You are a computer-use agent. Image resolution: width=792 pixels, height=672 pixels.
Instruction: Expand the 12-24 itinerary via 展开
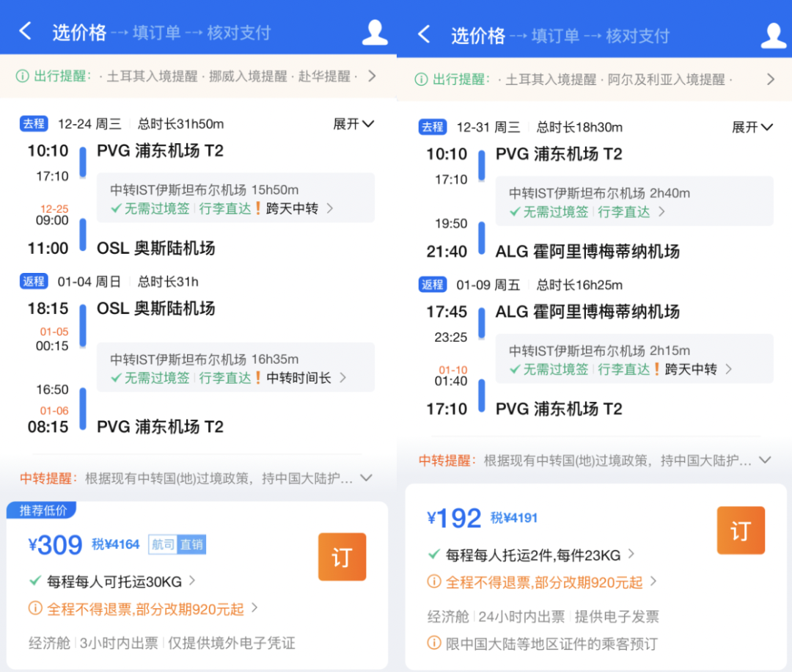[x=353, y=124]
